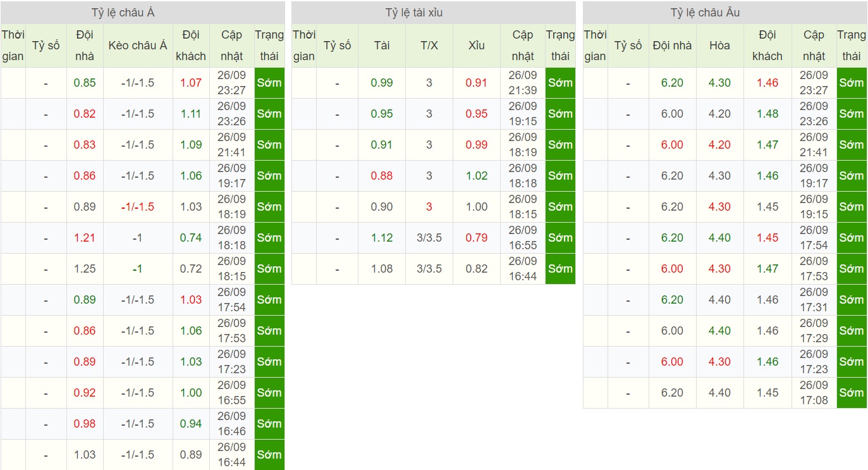Viewport: 868px width, 470px height.
Task: Click 'Sớm' status in tài xỉu 16:55 row
Action: coord(560,238)
